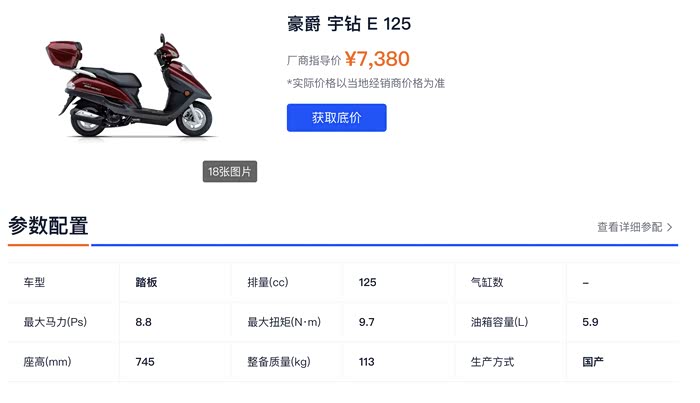
Task: Select the 参数配置 section tab
Action: pyautogui.click(x=48, y=226)
